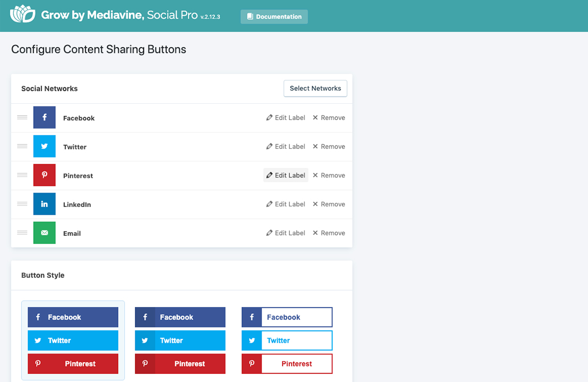The image size is (588, 382).
Task: Click the Email network icon in the list
Action: tap(44, 233)
